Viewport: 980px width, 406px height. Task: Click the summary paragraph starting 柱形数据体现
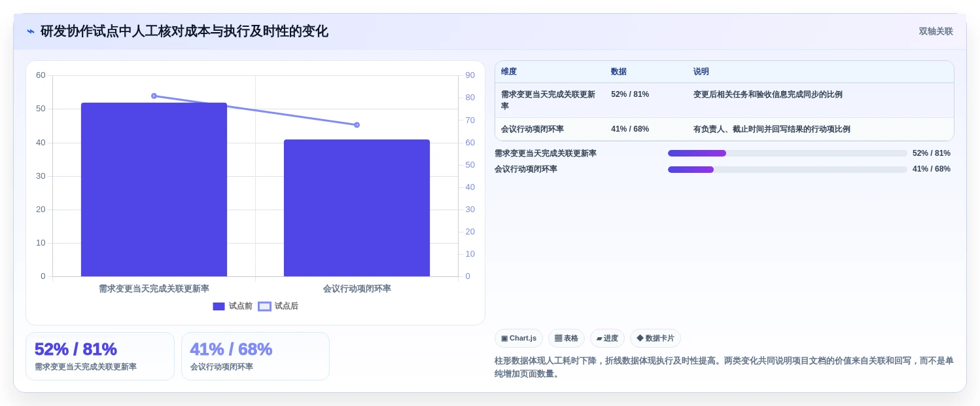tap(724, 367)
